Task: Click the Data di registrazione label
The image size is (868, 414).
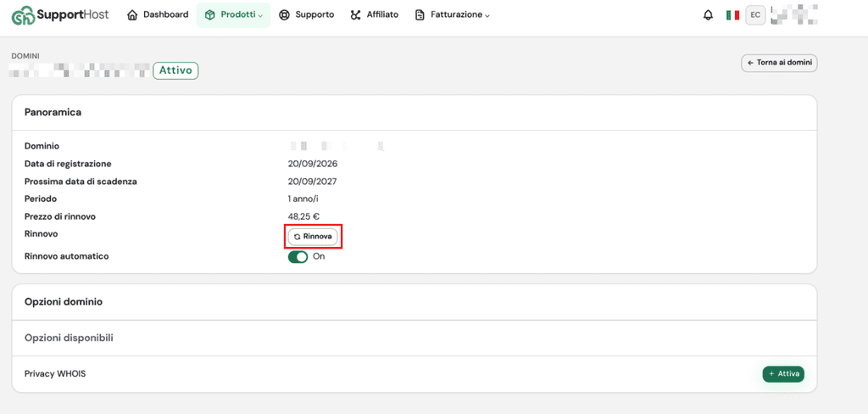Action: [x=68, y=164]
